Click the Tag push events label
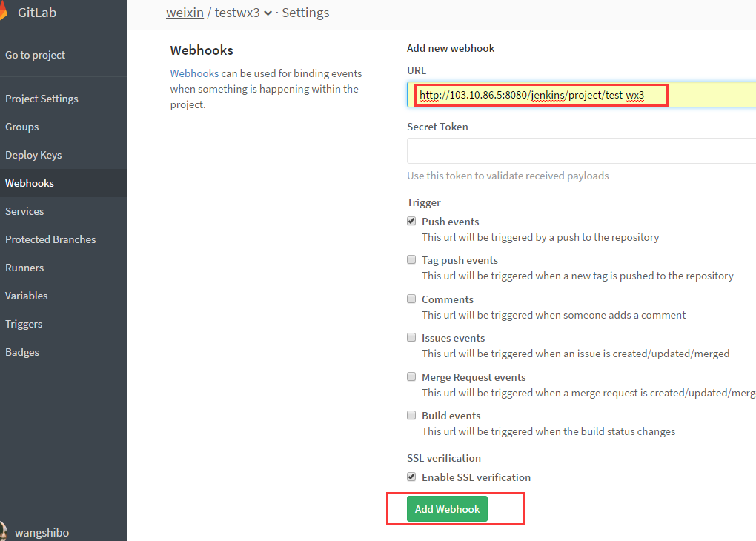Screen dimensions: 756x541 click(460, 260)
